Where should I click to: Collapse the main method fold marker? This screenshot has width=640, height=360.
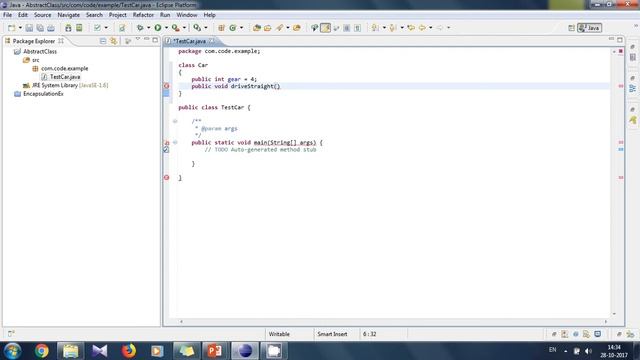pos(175,142)
